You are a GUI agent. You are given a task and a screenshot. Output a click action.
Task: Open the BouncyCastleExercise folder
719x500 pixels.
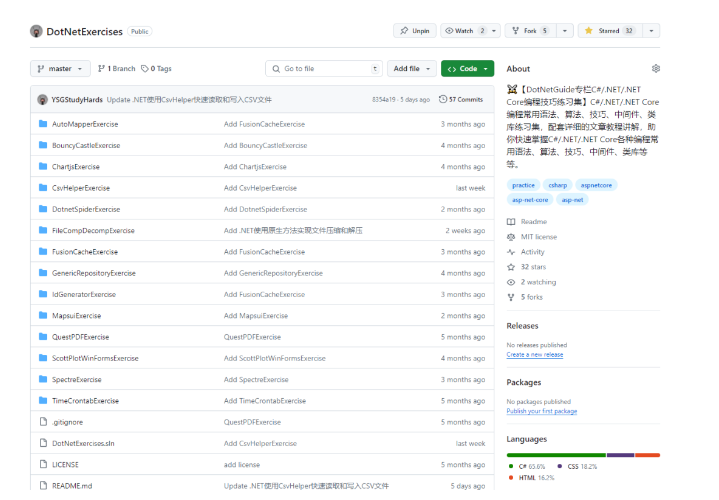click(x=86, y=145)
